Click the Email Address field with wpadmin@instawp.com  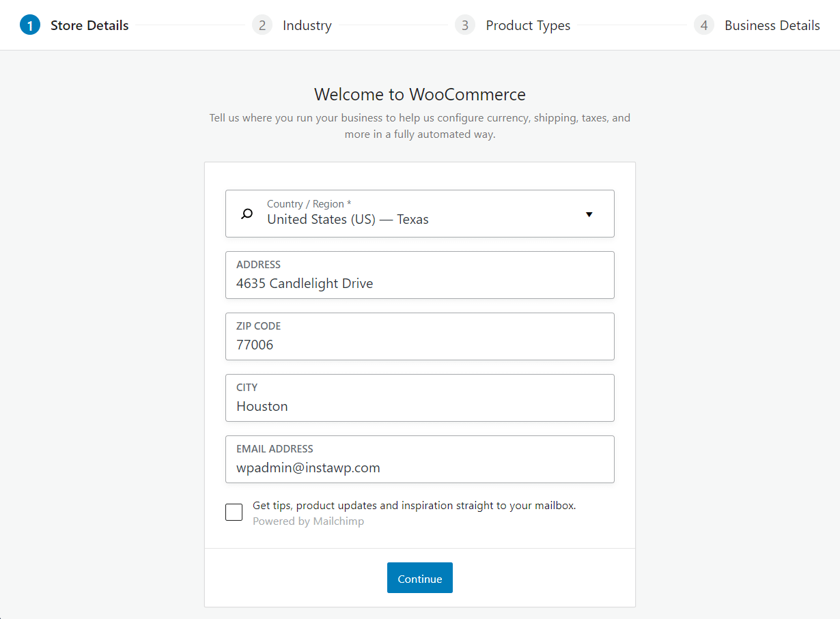tap(419, 459)
